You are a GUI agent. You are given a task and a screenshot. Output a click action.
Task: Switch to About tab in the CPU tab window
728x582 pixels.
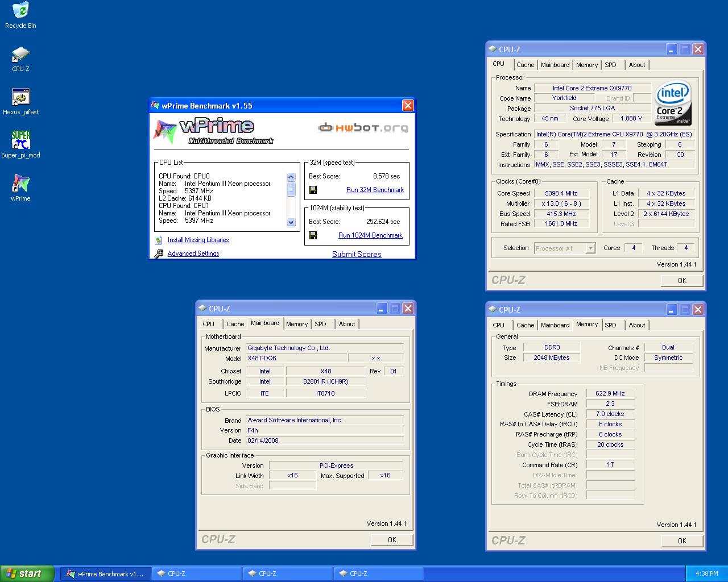click(637, 65)
